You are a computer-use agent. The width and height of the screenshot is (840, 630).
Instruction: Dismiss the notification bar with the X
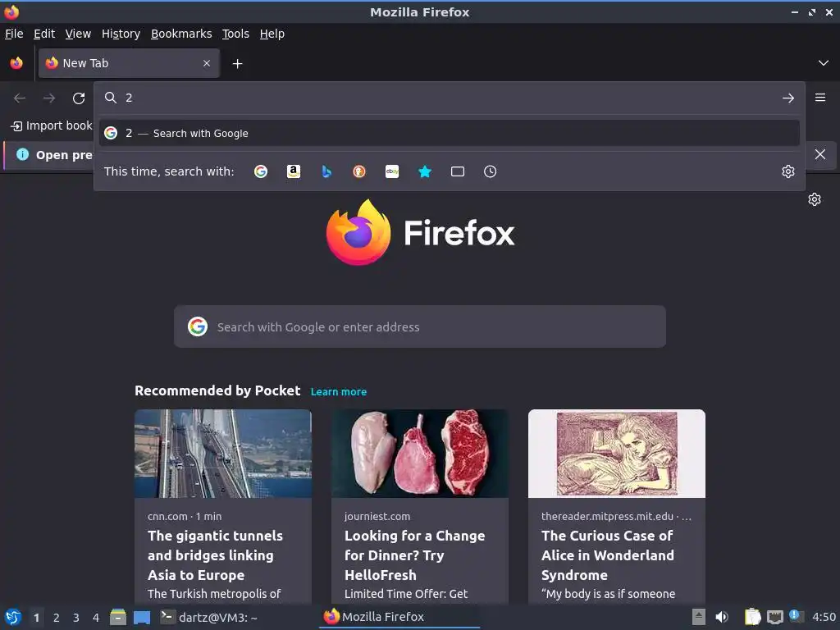pyautogui.click(x=820, y=154)
